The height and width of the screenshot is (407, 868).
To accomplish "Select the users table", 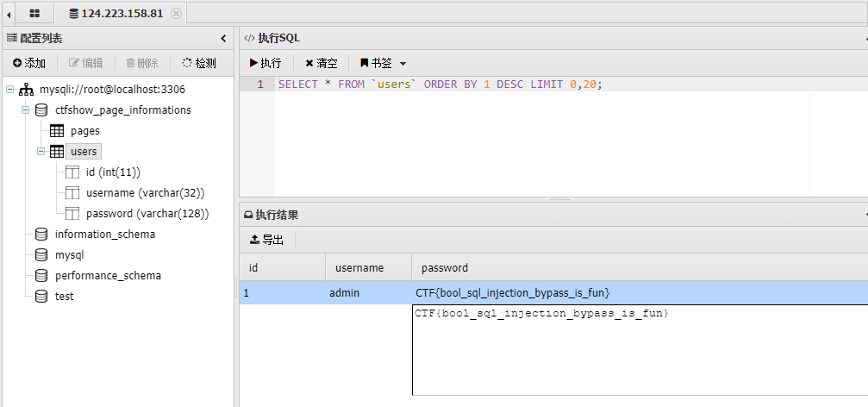I will tap(84, 152).
